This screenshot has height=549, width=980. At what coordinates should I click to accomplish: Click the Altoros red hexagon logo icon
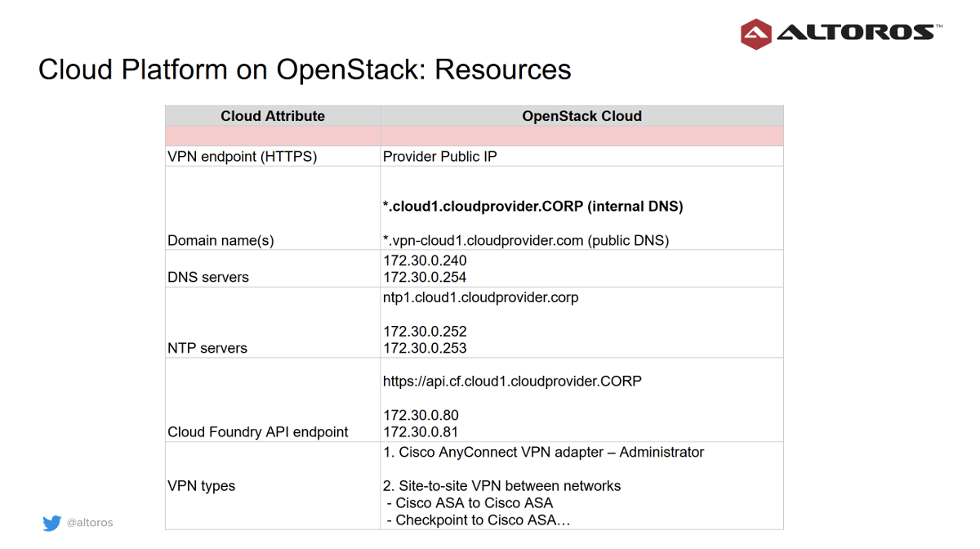click(756, 34)
